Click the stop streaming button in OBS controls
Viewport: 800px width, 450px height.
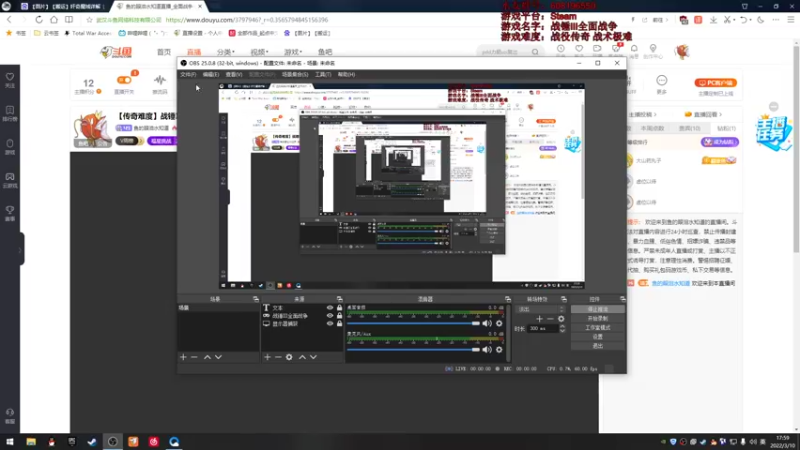click(x=597, y=309)
